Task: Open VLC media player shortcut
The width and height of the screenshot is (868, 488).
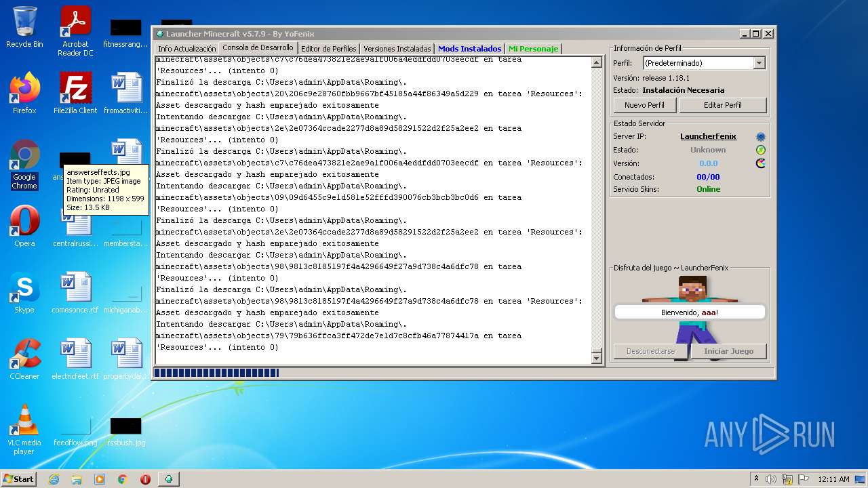Action: (24, 430)
